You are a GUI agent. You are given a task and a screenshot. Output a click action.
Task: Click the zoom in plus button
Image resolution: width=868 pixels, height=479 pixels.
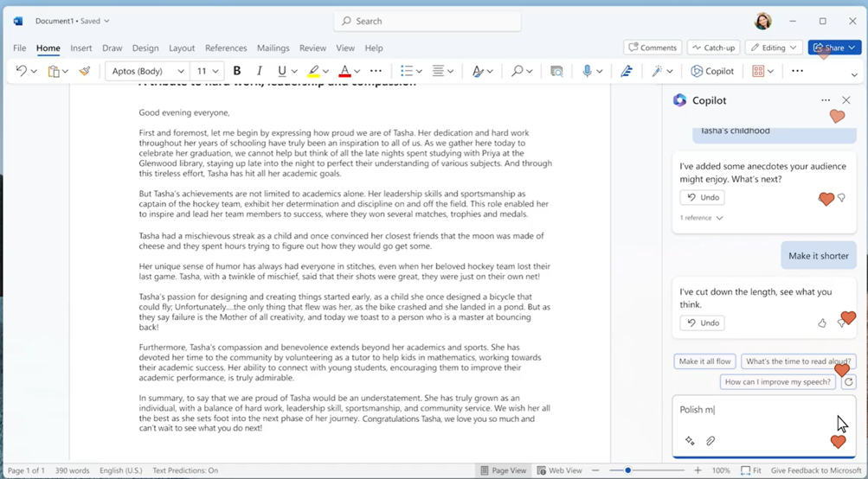point(698,470)
